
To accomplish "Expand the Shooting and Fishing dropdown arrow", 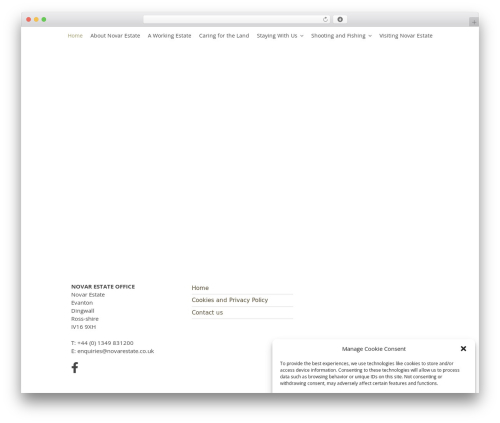I will point(370,36).
